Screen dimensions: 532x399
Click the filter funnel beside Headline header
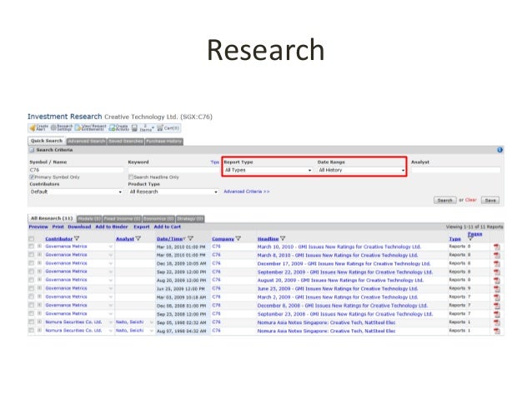[x=283, y=238]
